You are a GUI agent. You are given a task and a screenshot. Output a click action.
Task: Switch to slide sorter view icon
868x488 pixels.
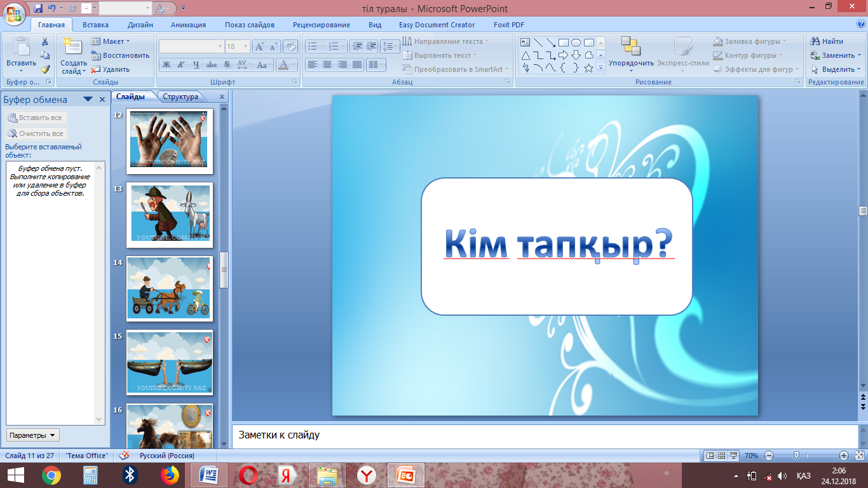point(722,456)
